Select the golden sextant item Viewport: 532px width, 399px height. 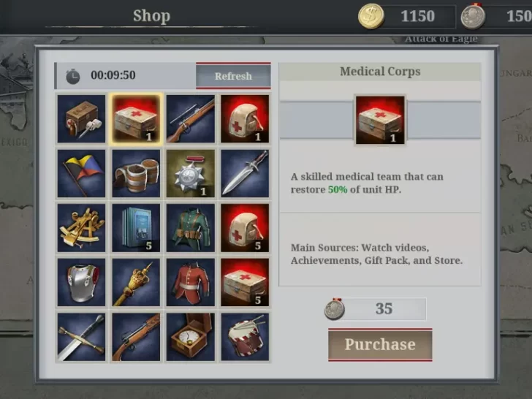pyautogui.click(x=81, y=228)
